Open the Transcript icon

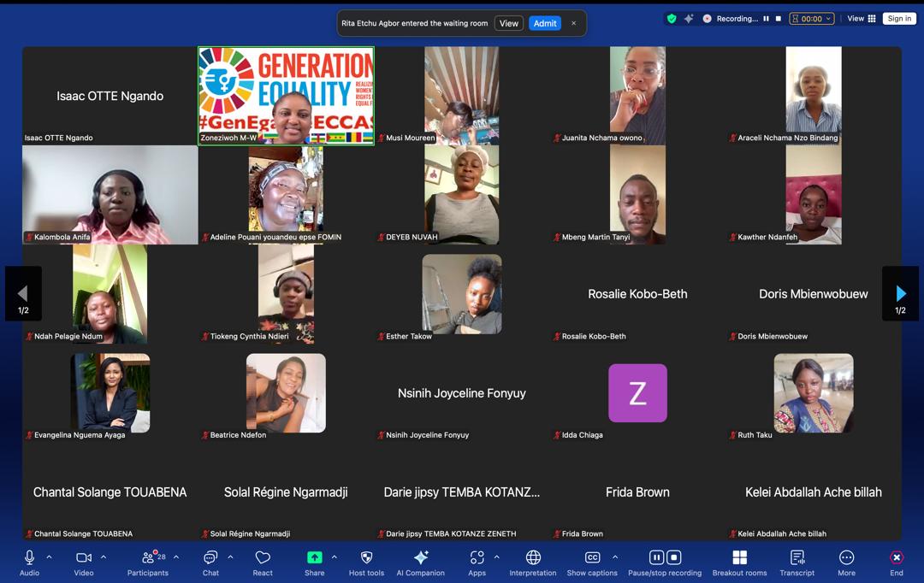(797, 557)
